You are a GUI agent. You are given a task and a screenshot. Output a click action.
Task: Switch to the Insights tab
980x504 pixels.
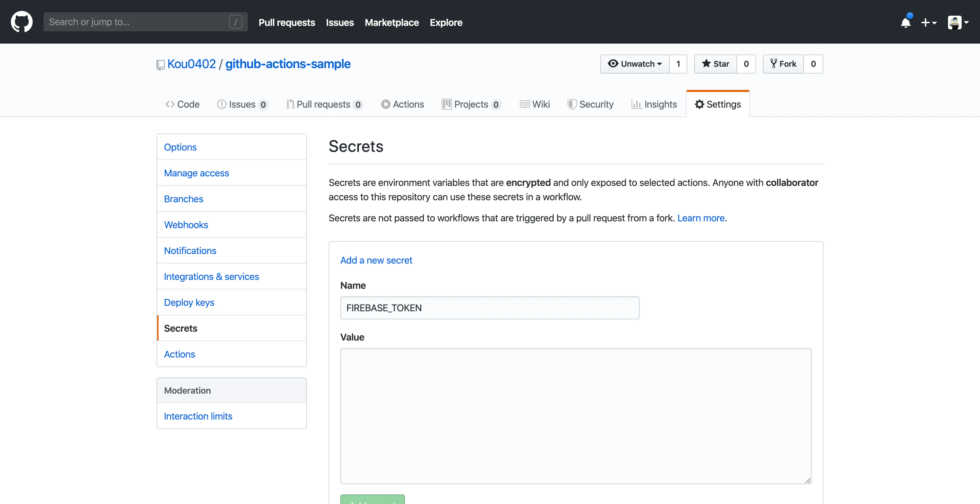point(654,104)
